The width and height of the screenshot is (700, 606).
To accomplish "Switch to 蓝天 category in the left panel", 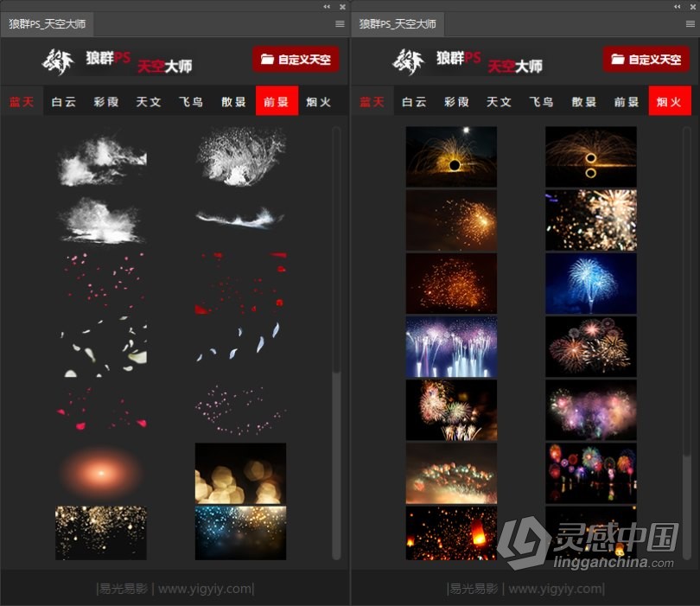I will tap(22, 101).
